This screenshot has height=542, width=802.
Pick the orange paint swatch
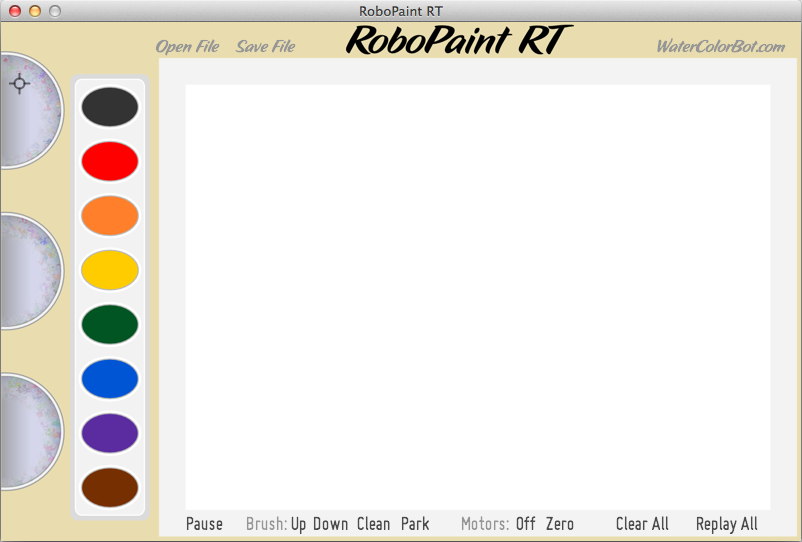click(x=109, y=215)
